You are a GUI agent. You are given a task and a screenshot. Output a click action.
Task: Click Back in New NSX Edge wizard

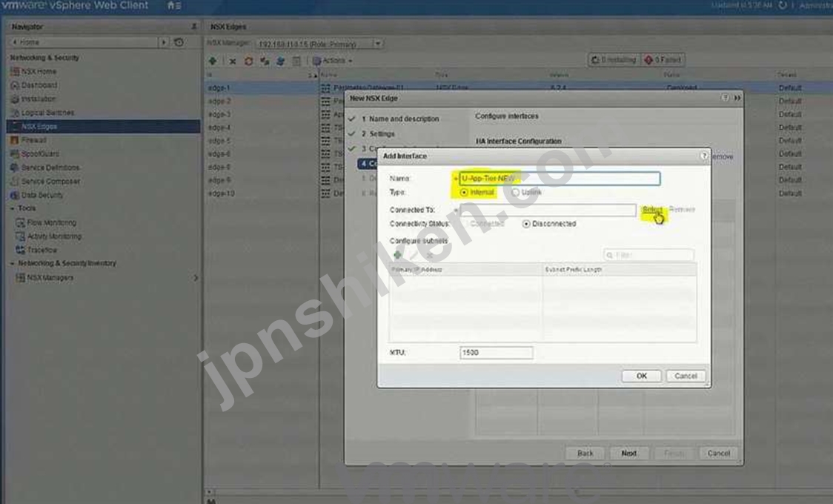585,453
